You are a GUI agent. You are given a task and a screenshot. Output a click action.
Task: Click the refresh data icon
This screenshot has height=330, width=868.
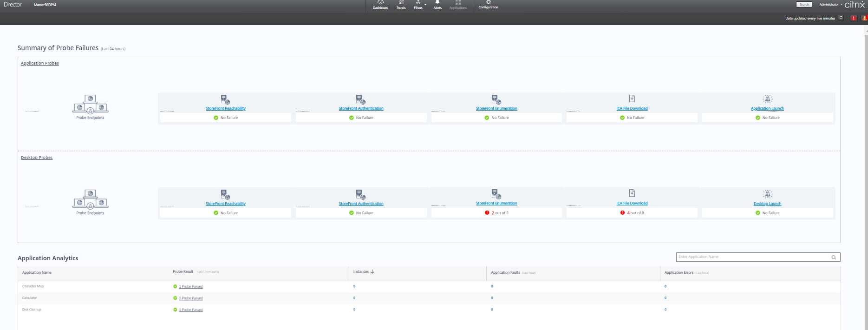tap(841, 18)
